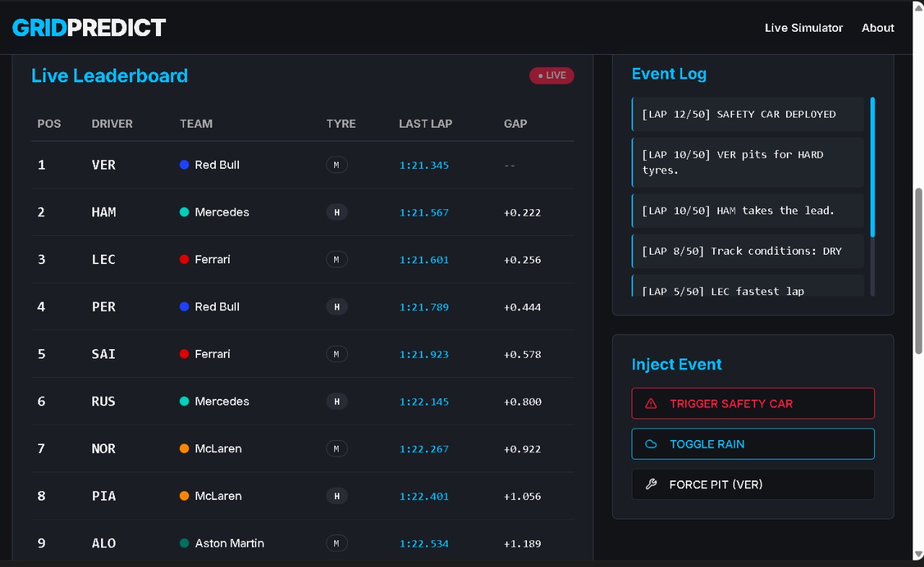Click the warning triangle icon on Trigger Safety Car
This screenshot has height=567, width=924.
[x=651, y=403]
